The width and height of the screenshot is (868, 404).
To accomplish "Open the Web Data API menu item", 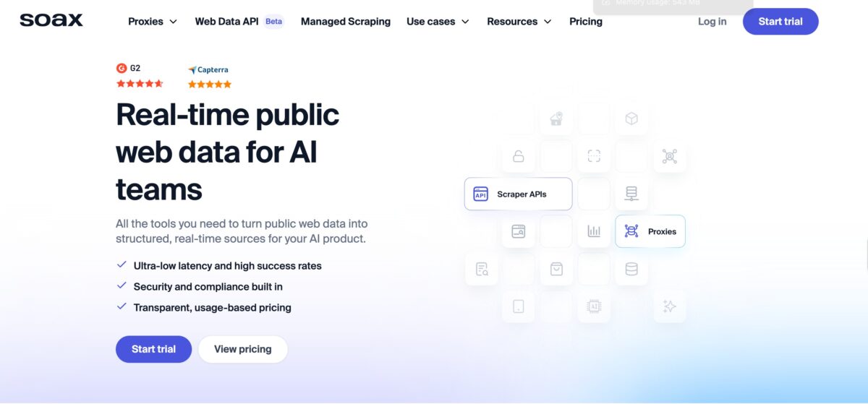I will point(226,22).
